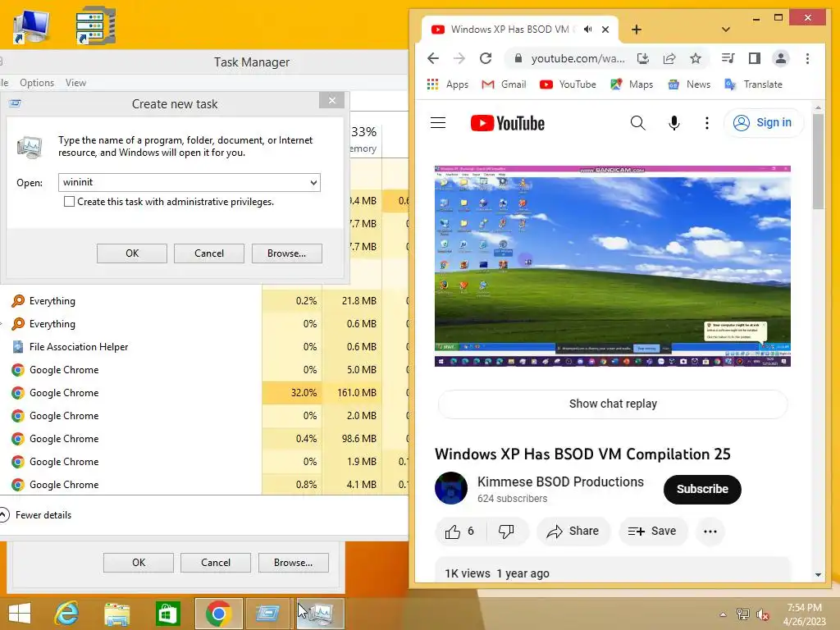The height and width of the screenshot is (630, 840).
Task: Click the YouTube page vertical scrollbar thumb
Action: [818, 162]
